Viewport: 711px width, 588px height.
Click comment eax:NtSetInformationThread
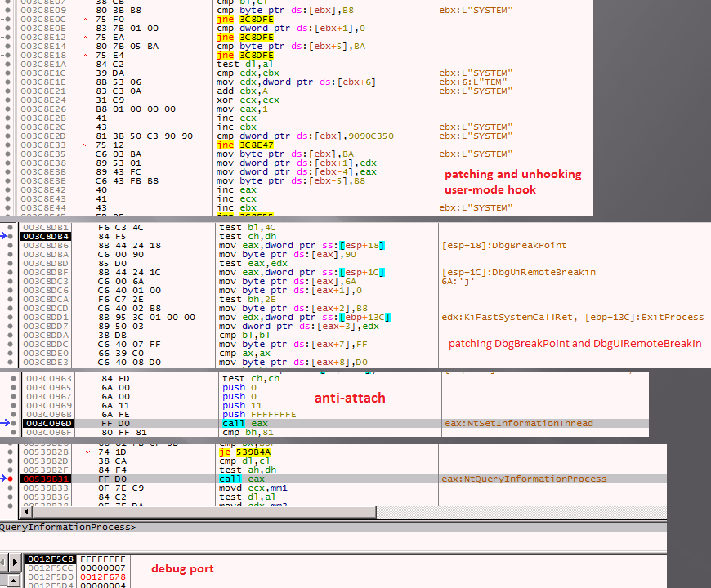(519, 423)
